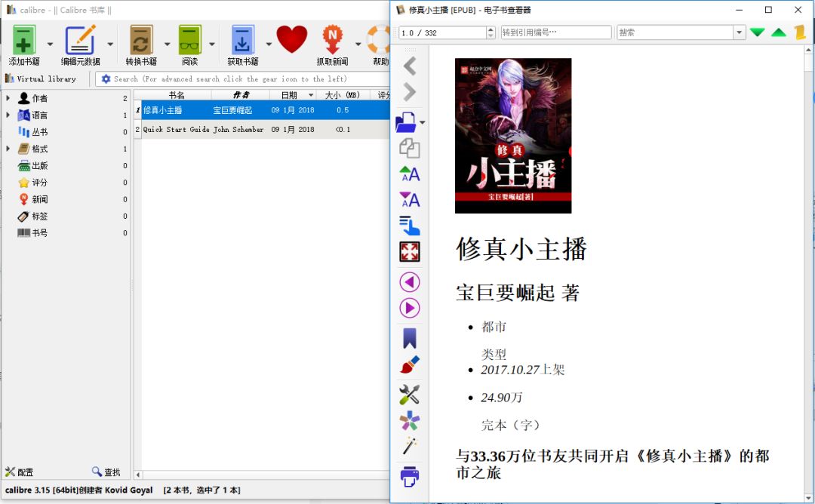Screen dimensions: 815x504
Task: Click the Get books (获取书籍) icon
Action: tap(242, 40)
